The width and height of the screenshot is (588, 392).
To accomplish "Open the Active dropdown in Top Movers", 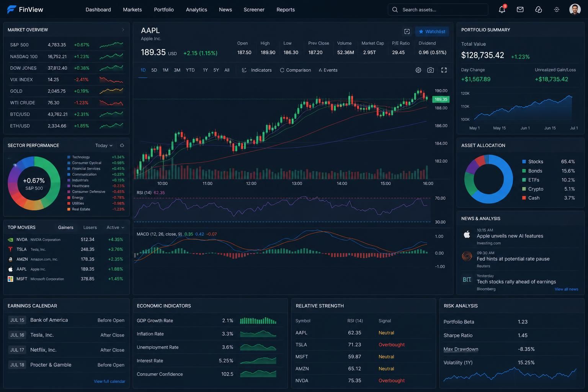I will pyautogui.click(x=115, y=227).
